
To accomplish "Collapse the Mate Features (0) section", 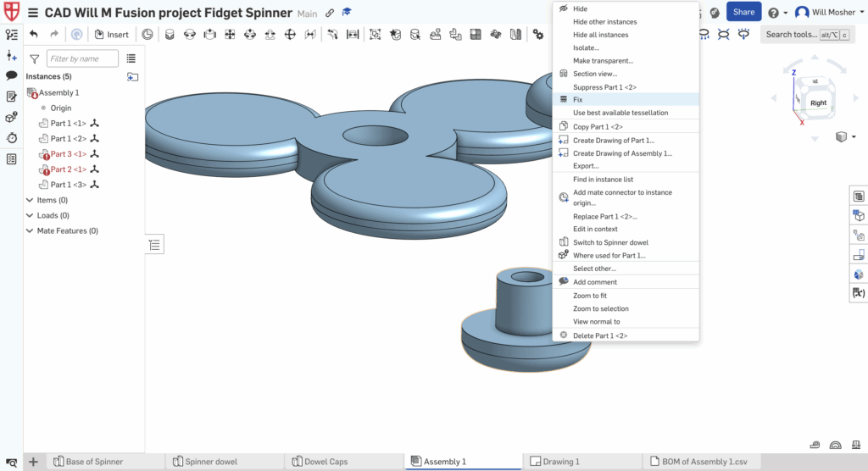I will [31, 231].
